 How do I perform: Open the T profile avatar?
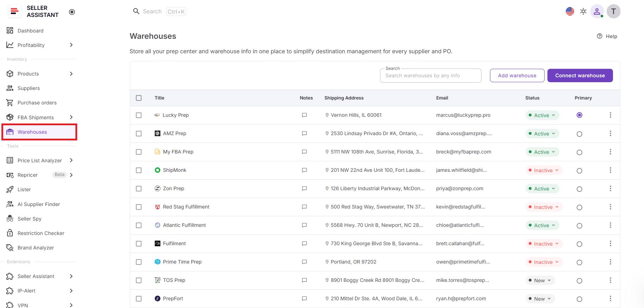pyautogui.click(x=614, y=11)
